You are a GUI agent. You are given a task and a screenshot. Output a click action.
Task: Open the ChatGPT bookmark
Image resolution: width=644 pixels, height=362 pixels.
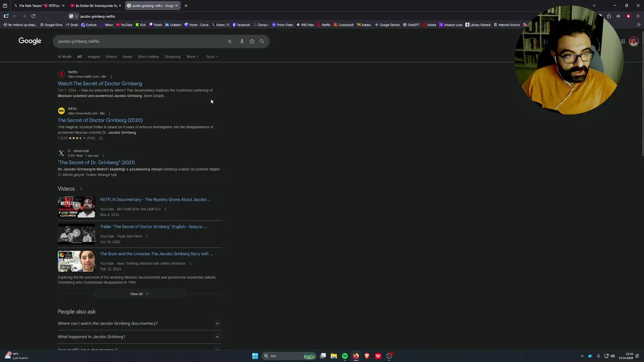coord(411,25)
